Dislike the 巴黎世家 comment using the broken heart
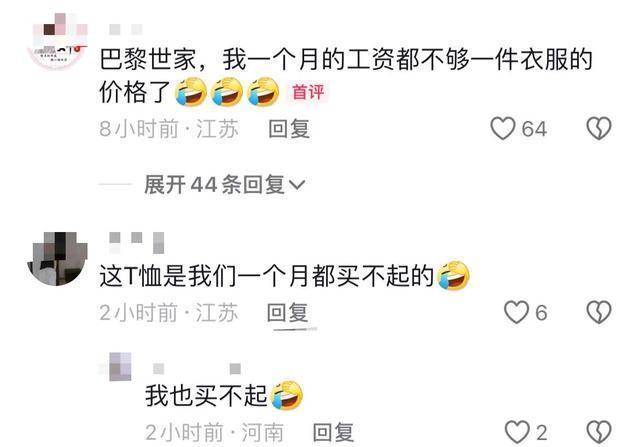640x447 pixels. tap(599, 128)
